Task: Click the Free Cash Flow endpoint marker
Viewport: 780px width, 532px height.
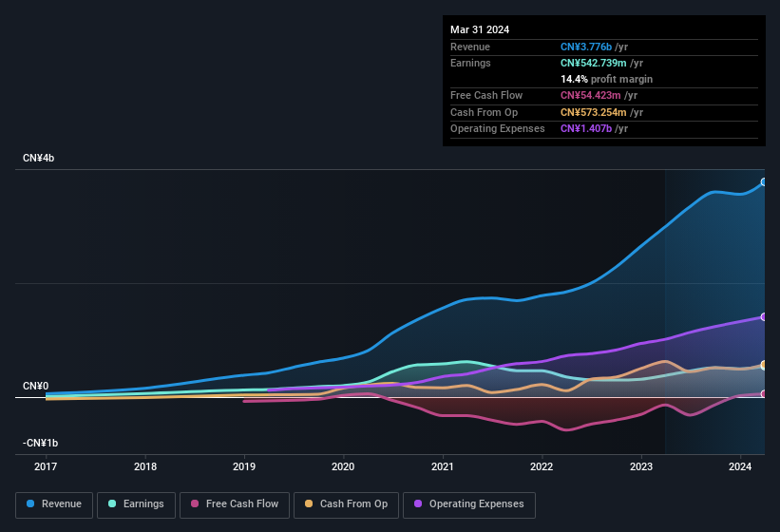Action: click(764, 394)
